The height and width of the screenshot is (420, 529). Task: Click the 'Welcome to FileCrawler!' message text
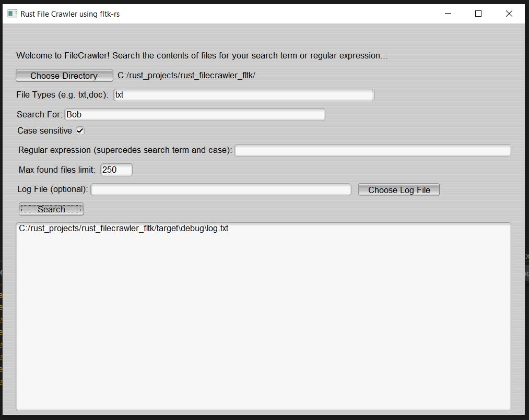pyautogui.click(x=202, y=56)
